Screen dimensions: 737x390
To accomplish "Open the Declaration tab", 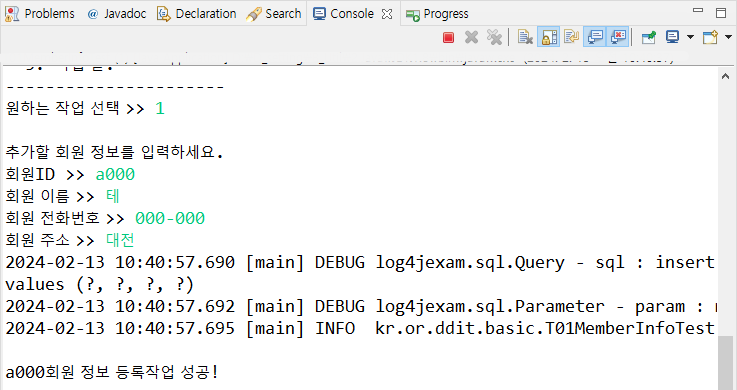I will click(x=197, y=14).
